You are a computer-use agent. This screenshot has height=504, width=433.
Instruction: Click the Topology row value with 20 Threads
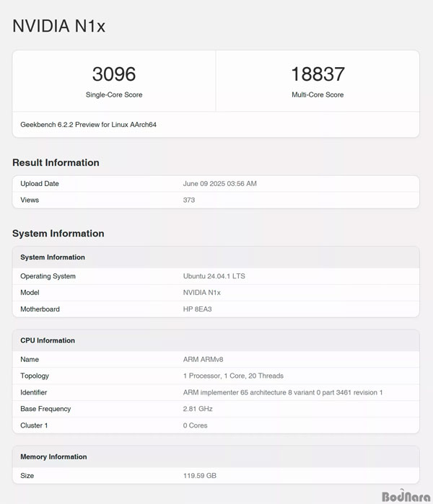point(233,376)
